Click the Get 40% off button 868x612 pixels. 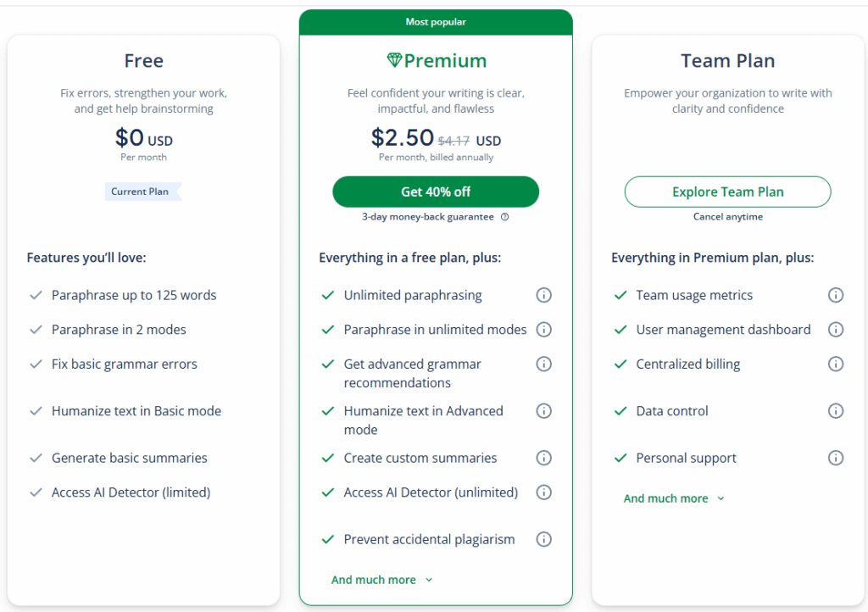tap(436, 192)
